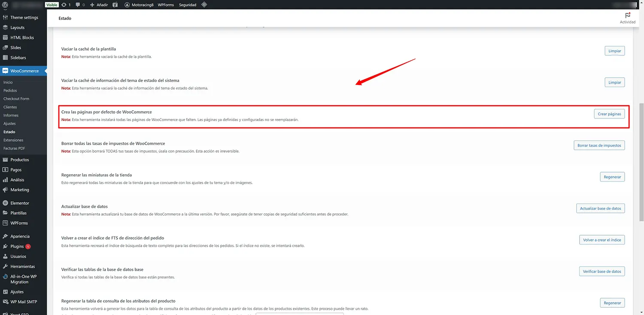
Task: Click the Elementor icon in the sidebar
Action: [x=5, y=203]
